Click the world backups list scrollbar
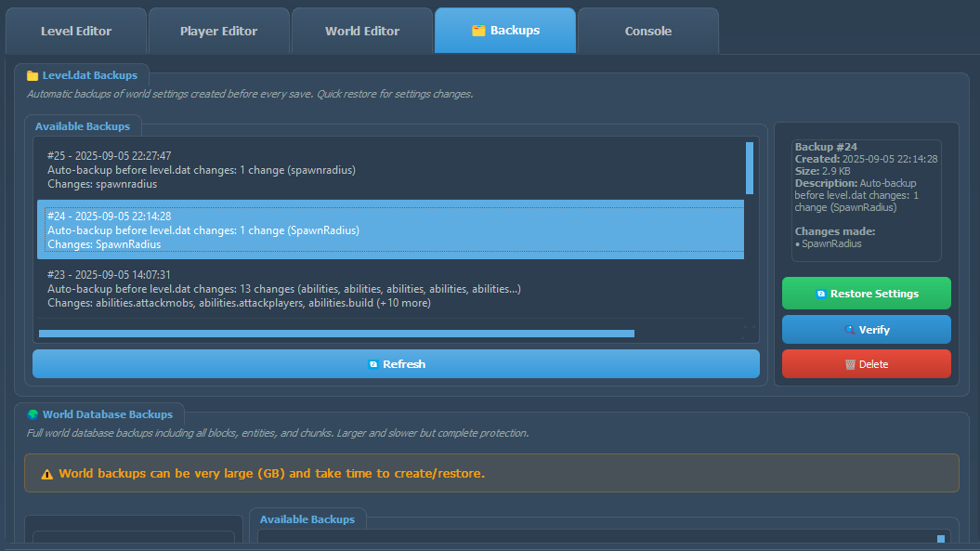980x551 pixels. [x=941, y=539]
